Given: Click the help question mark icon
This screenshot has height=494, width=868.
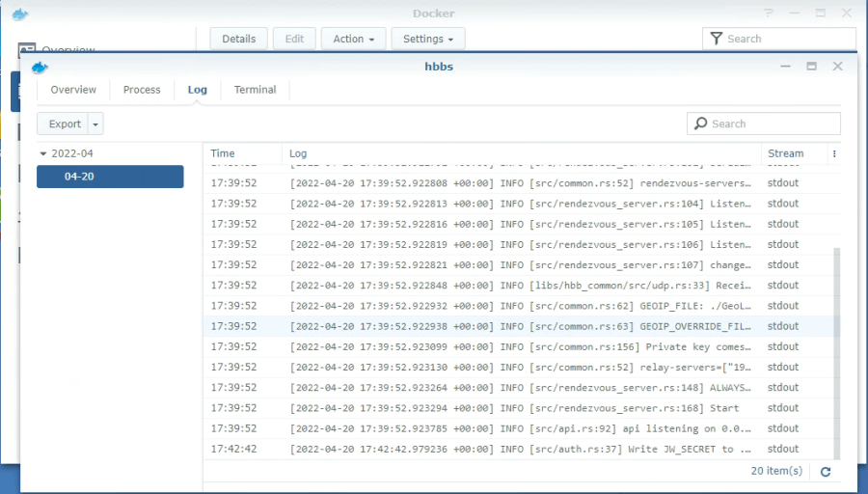Looking at the screenshot, I should tap(769, 14).
